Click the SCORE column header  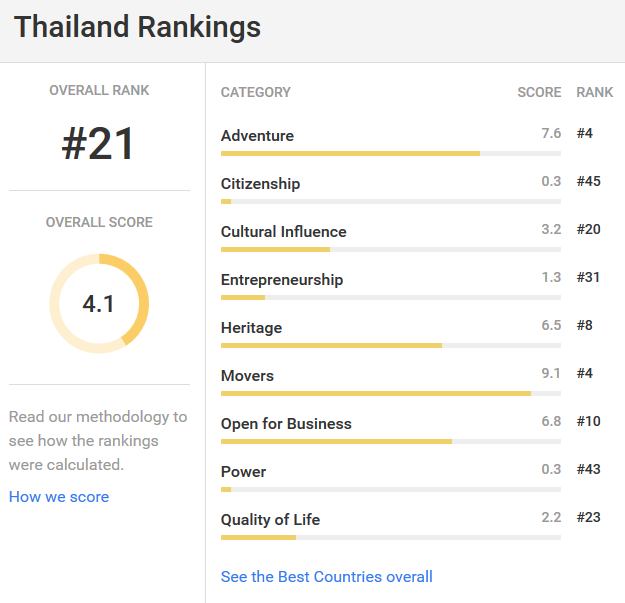539,92
